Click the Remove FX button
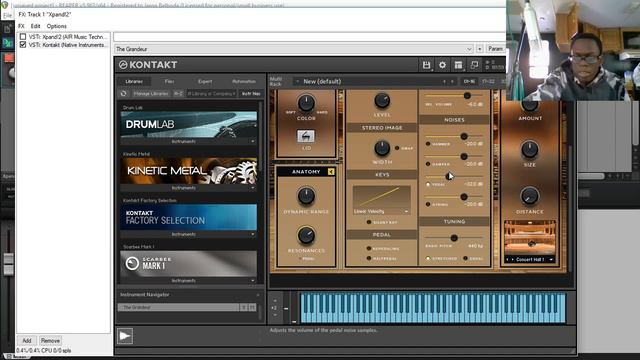Viewport: 640px width, 360px height. point(51,340)
